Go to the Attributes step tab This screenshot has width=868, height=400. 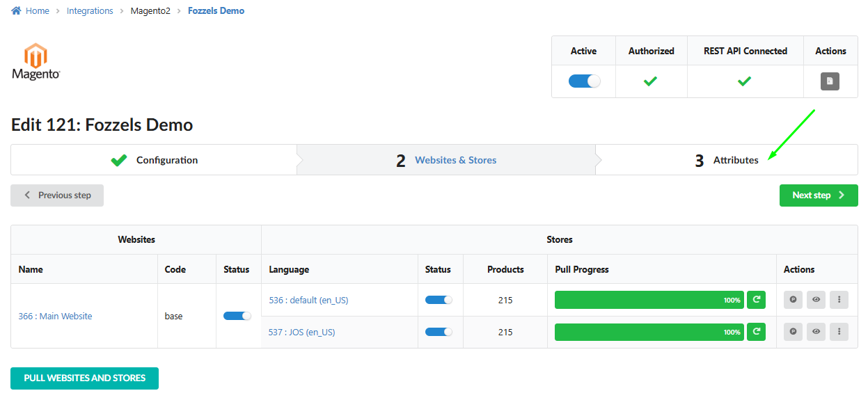pos(735,160)
